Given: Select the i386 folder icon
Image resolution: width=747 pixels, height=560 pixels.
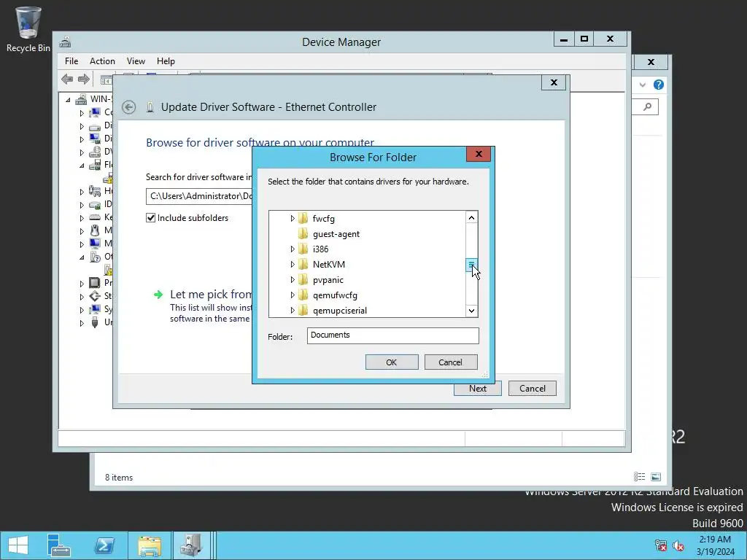Looking at the screenshot, I should [303, 249].
